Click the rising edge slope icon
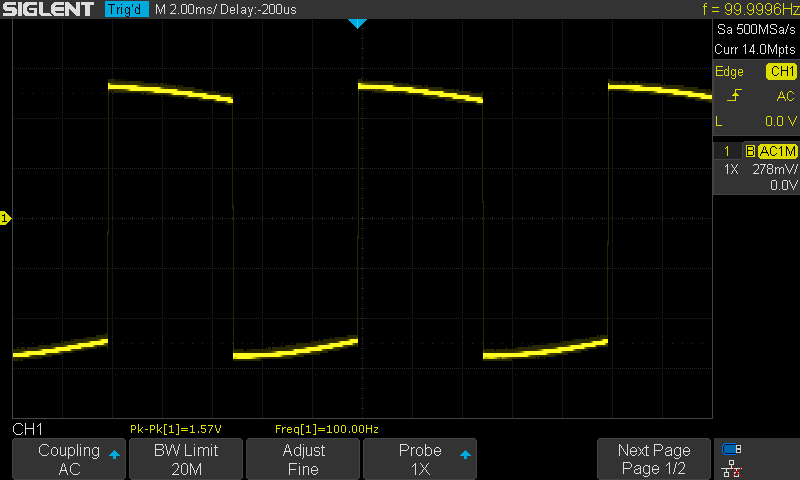 point(734,95)
